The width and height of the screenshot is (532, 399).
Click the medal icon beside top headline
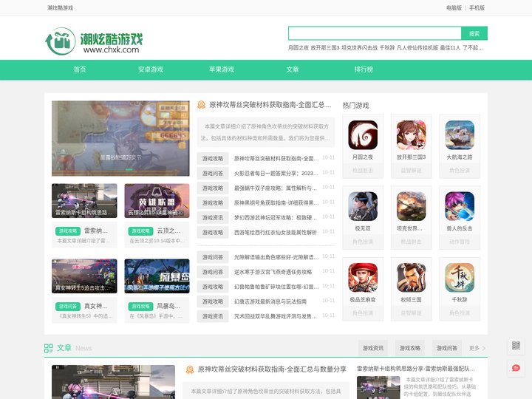click(201, 105)
